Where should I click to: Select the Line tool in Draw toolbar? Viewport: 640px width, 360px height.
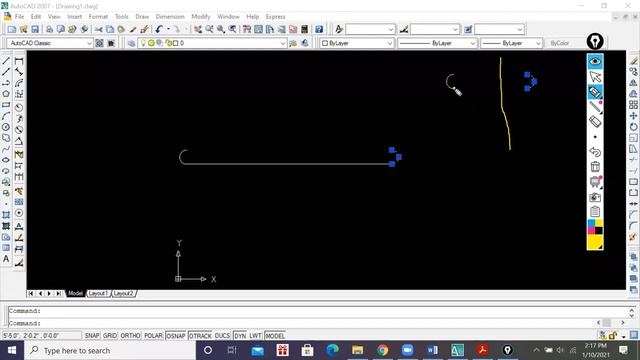tap(6, 61)
